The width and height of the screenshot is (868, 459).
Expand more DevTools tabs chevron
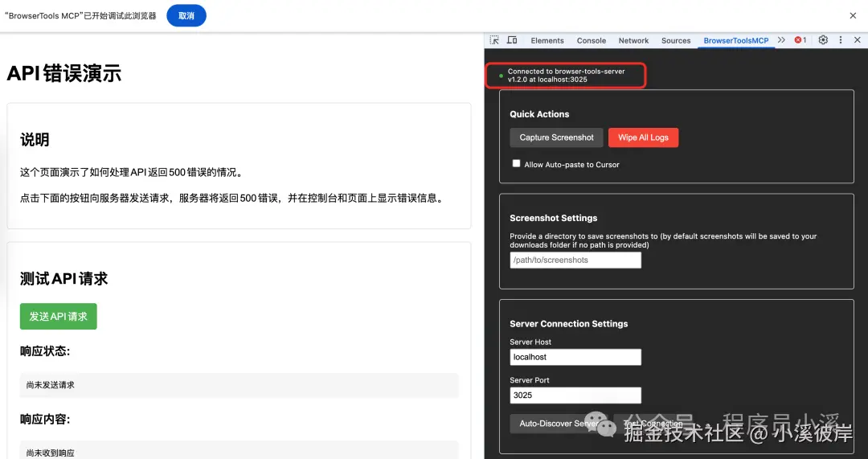click(x=781, y=40)
